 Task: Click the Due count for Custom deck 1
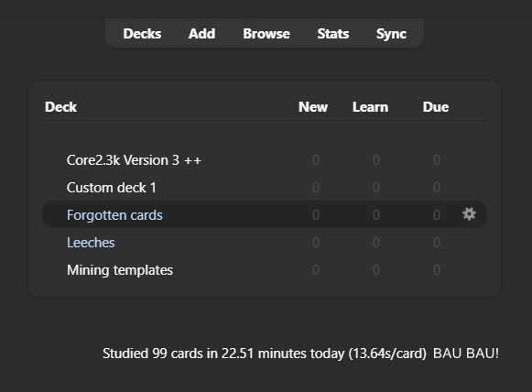coord(437,188)
